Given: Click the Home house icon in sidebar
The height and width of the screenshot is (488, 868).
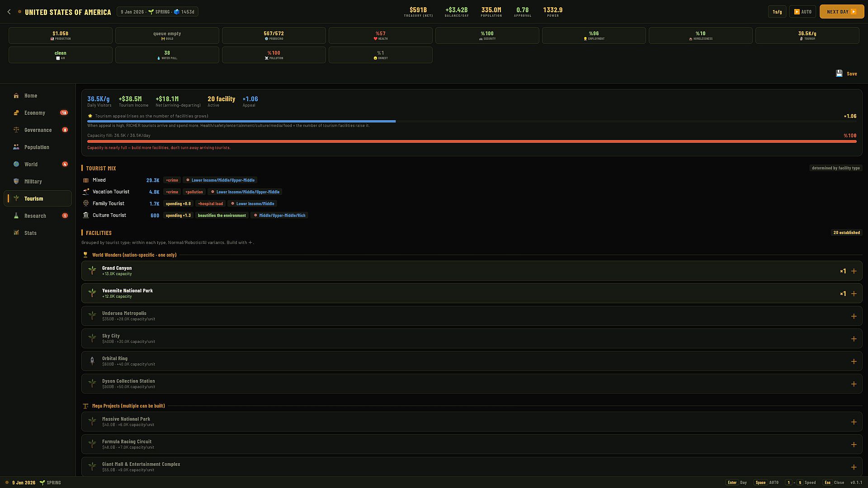Looking at the screenshot, I should [16, 96].
